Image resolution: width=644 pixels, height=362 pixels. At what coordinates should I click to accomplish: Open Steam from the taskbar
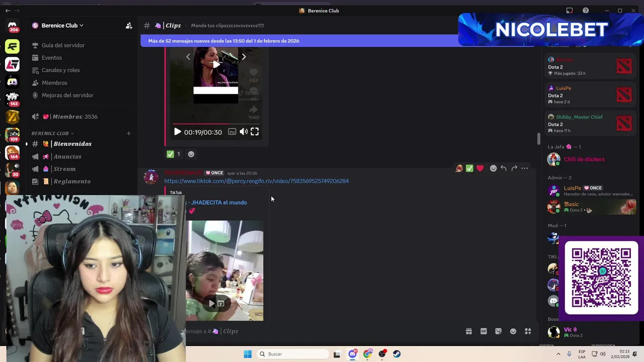point(397,354)
